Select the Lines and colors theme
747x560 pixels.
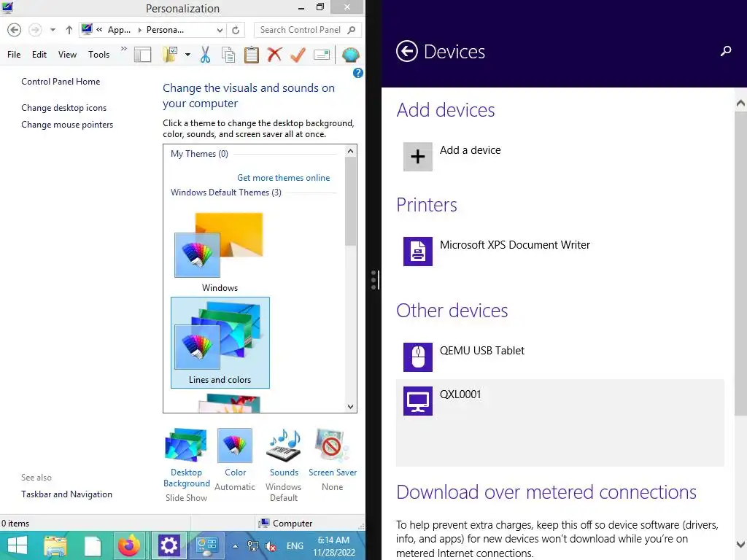click(220, 343)
